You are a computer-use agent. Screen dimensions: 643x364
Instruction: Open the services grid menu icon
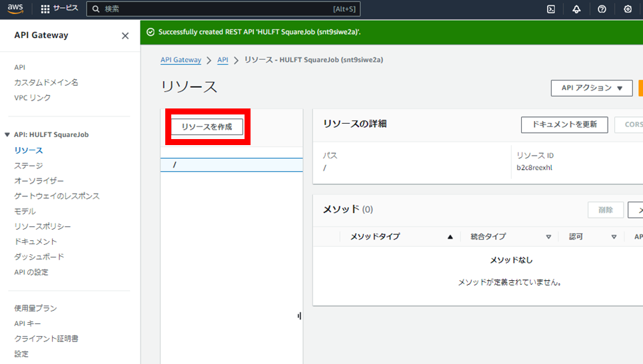coord(45,9)
